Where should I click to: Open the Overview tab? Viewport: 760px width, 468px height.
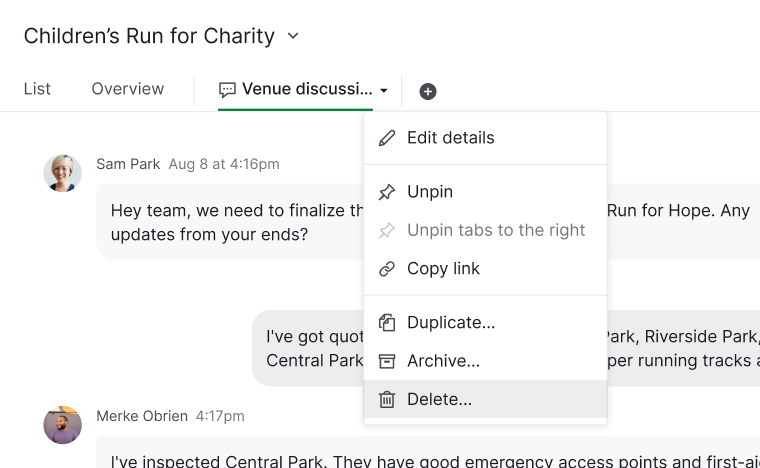(x=128, y=89)
